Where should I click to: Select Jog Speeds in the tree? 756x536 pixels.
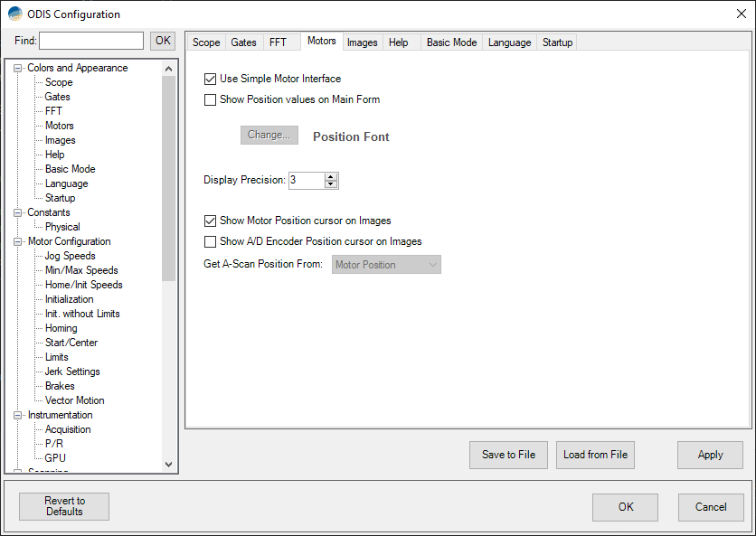[x=70, y=256]
